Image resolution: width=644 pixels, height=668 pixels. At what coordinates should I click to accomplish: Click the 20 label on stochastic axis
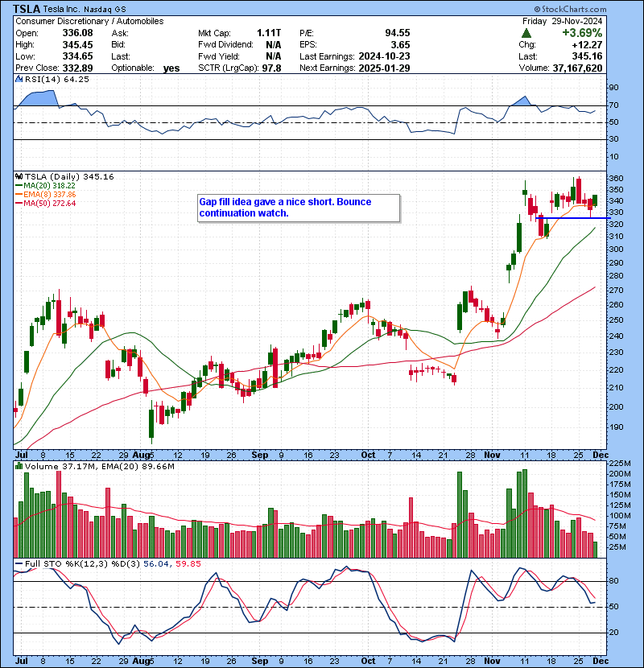coord(613,633)
